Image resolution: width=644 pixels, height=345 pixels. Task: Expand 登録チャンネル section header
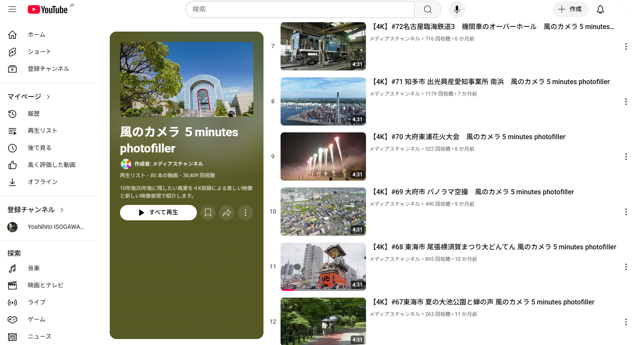pyautogui.click(x=35, y=210)
